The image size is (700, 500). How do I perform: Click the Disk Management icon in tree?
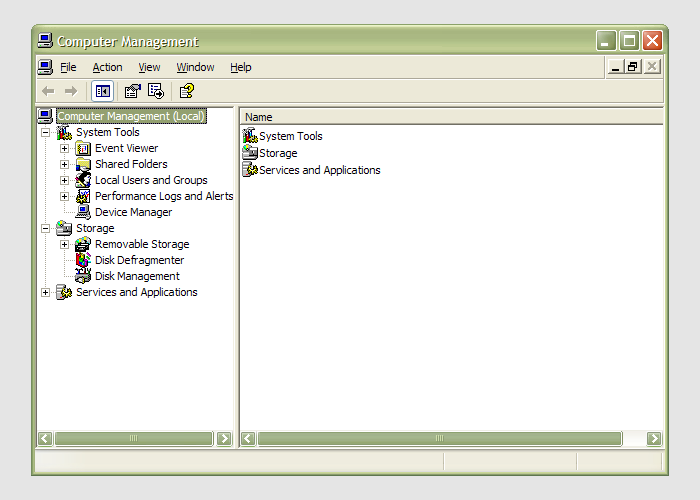tap(83, 276)
